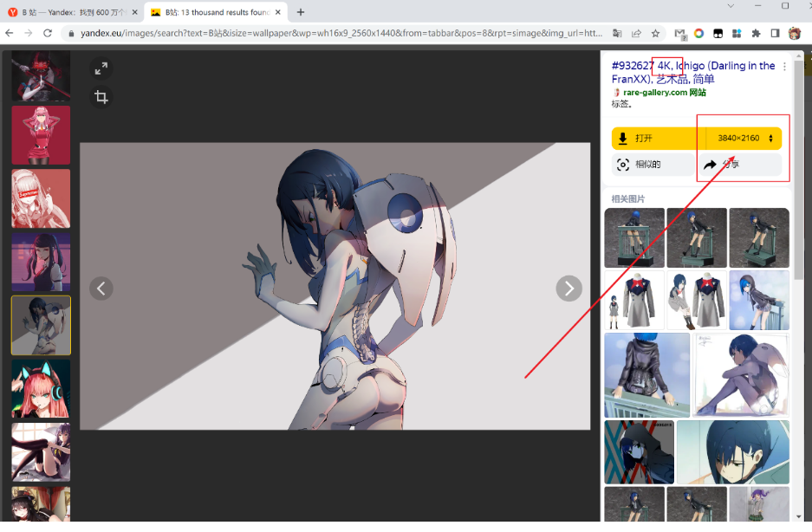Screen dimensions: 812x532
Task: Open the grid-squares extension
Action: 737,34
